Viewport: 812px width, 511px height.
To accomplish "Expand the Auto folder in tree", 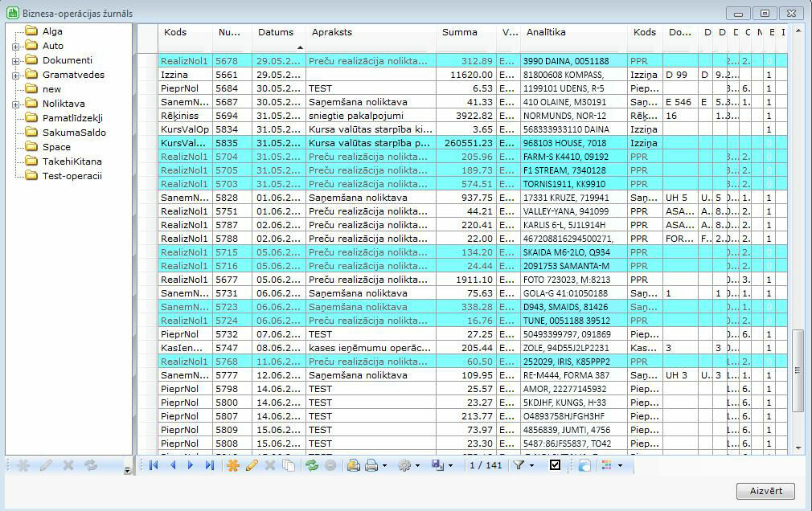I will pyautogui.click(x=15, y=47).
